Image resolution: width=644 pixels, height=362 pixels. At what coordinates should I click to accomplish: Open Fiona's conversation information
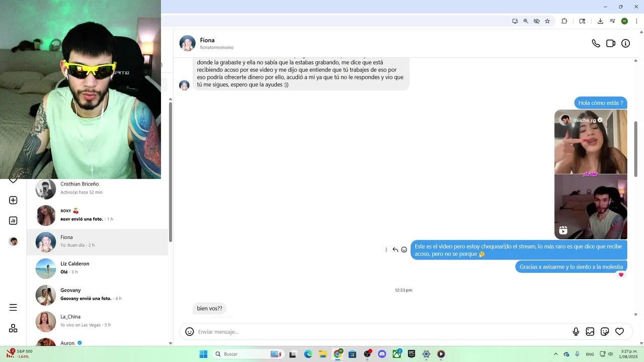pos(625,44)
